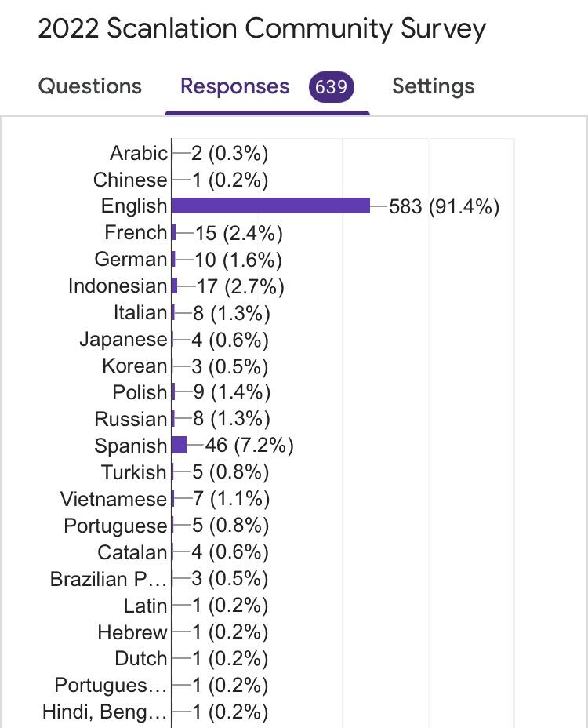588x728 pixels.
Task: Click the Polish bar in the chart
Action: 173,392
